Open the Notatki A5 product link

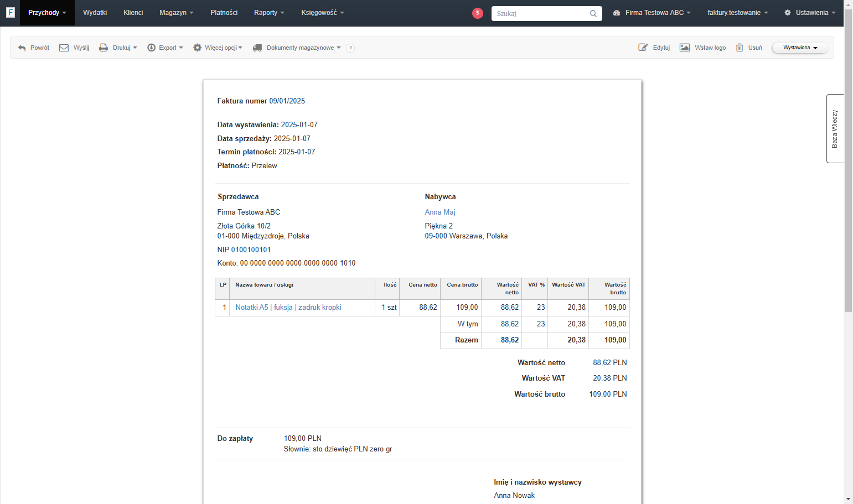tap(288, 307)
